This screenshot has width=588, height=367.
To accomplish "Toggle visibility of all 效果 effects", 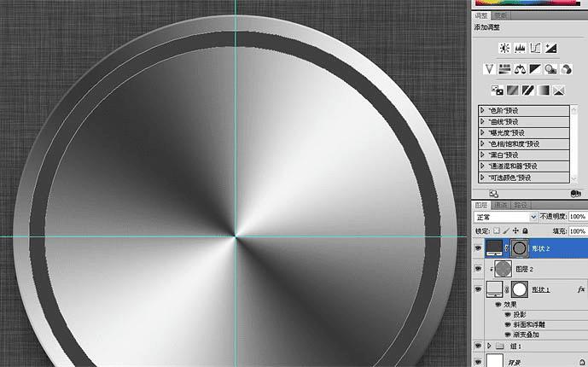I will (498, 305).
